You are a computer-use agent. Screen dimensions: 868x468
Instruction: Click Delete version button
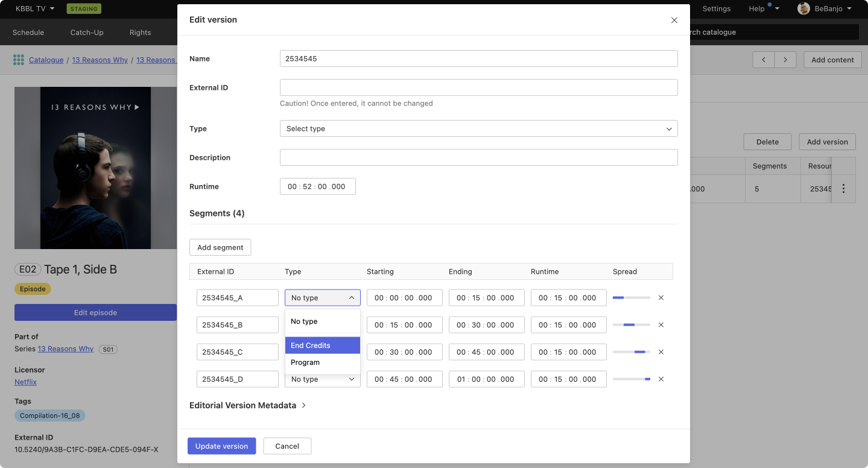coord(767,142)
